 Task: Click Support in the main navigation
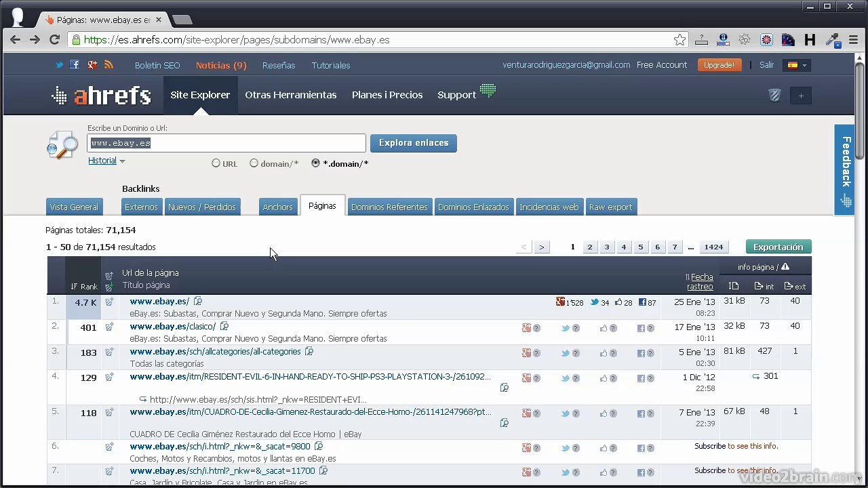tap(456, 95)
